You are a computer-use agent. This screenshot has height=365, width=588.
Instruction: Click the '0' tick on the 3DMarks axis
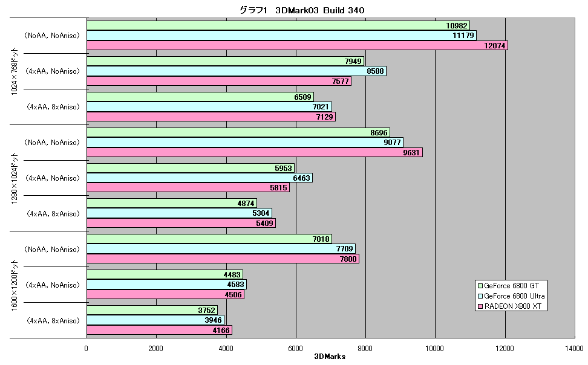pos(87,348)
